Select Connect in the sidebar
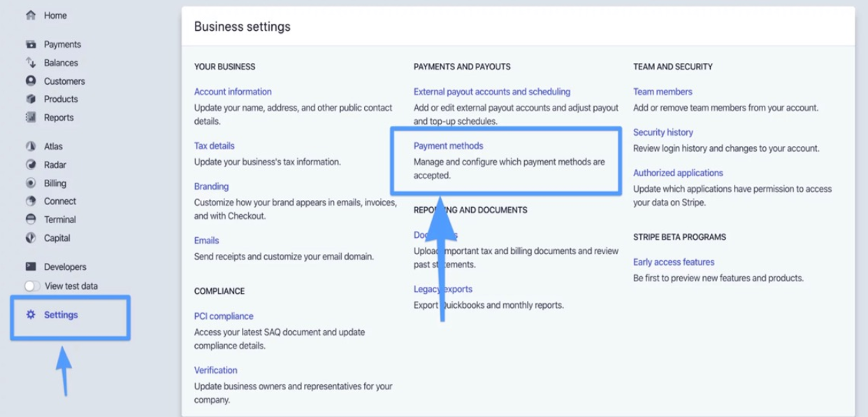The width and height of the screenshot is (868, 417). 60,201
